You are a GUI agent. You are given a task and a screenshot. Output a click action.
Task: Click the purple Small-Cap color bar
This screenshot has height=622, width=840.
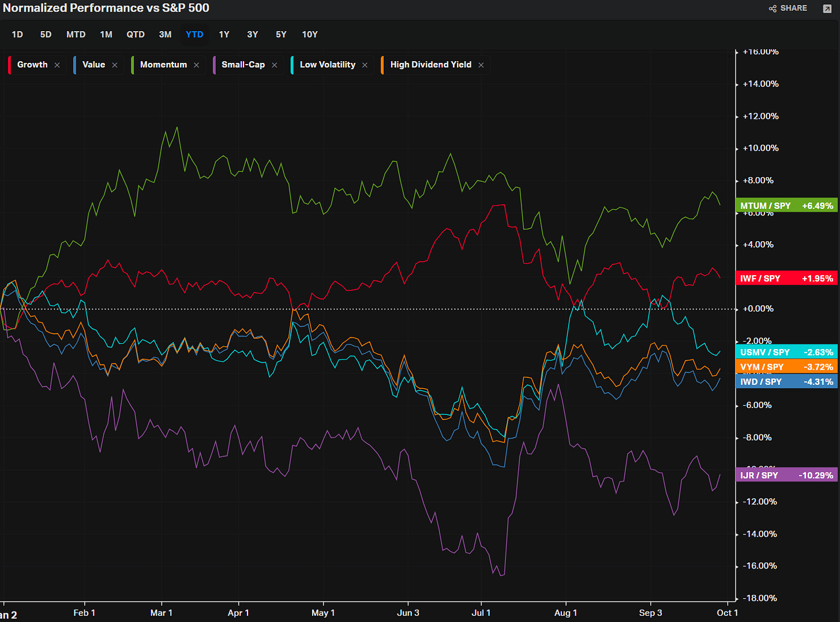point(214,65)
